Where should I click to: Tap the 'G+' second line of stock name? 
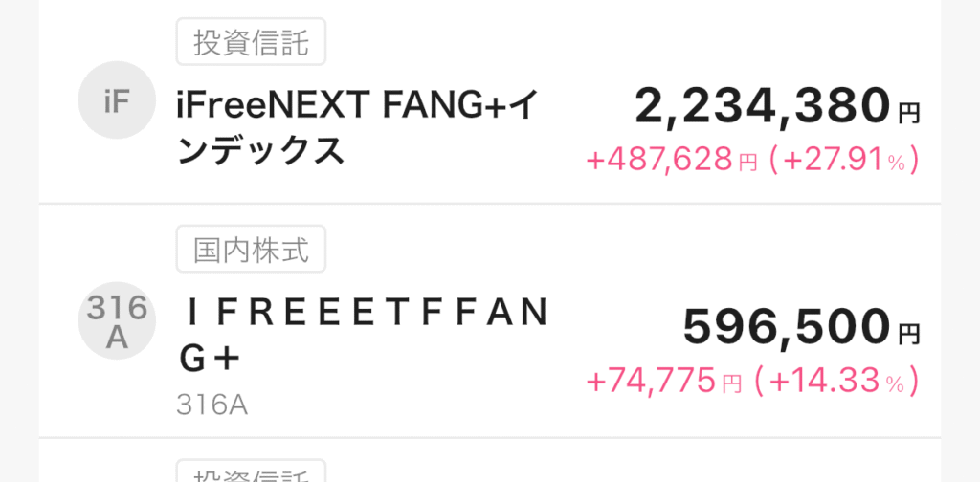click(x=209, y=359)
